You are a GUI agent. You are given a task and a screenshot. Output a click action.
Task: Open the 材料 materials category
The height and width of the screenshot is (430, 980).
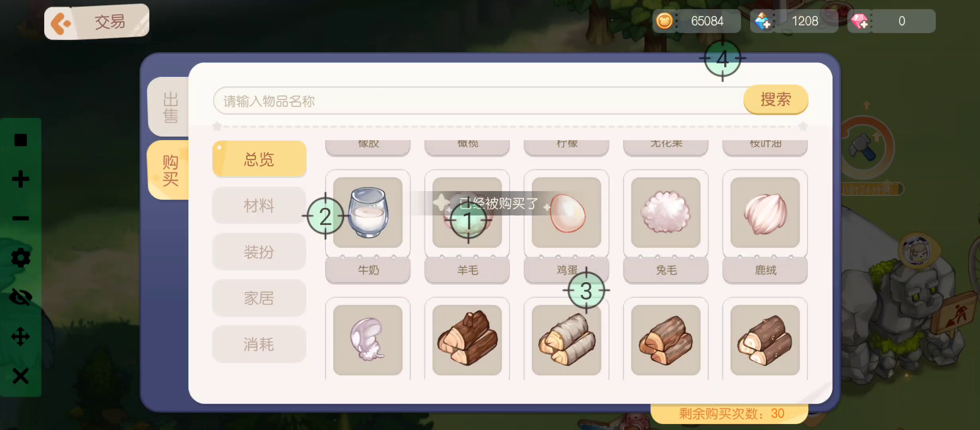coord(259,205)
